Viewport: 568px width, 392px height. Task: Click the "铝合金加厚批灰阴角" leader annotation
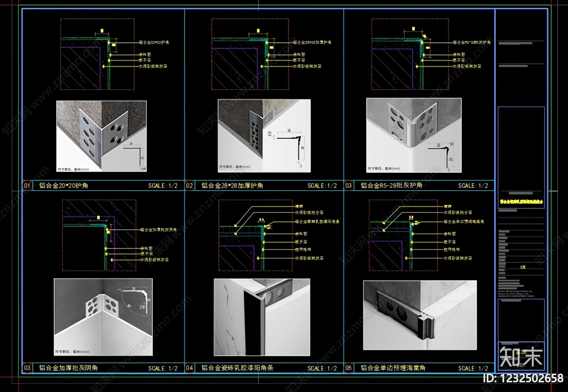(158, 230)
